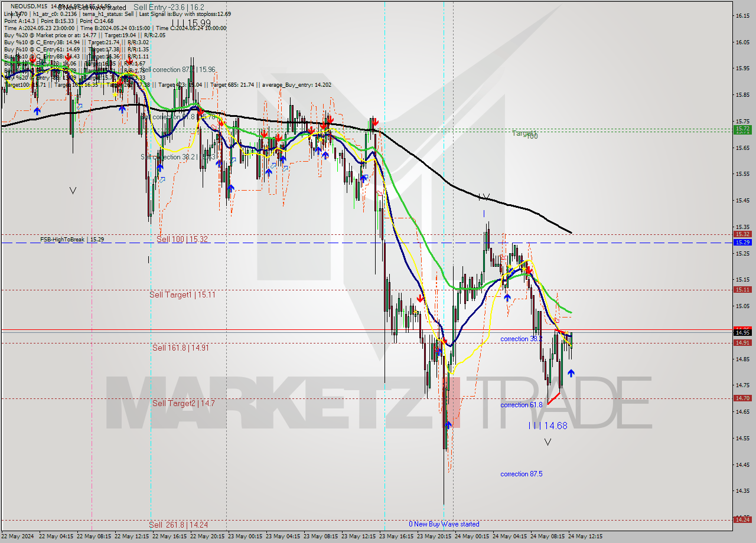Screen dimensions: 756x543
Task: Click the blue arrow under the lowest wick
Action: coord(448,425)
